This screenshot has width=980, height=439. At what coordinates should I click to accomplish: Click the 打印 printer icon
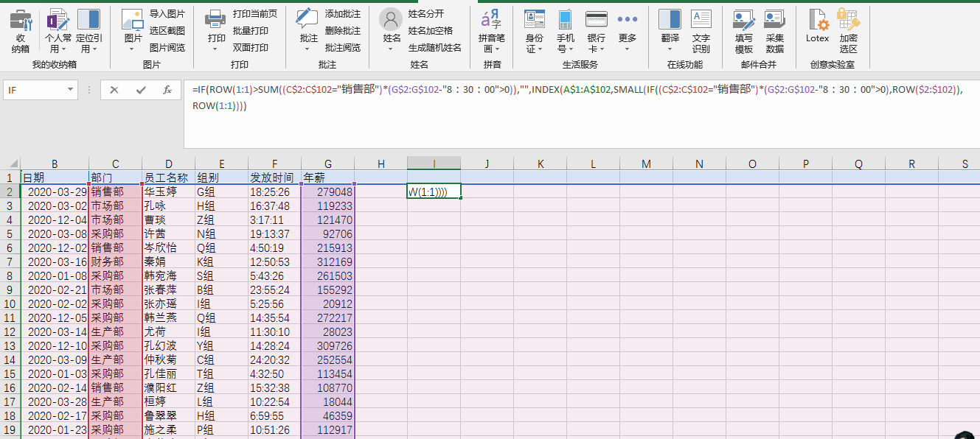[x=216, y=21]
